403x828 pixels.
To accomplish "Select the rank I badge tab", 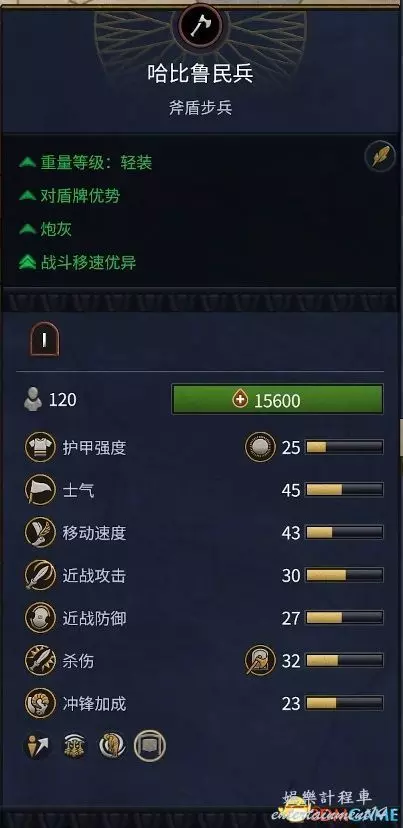I will point(44,339).
